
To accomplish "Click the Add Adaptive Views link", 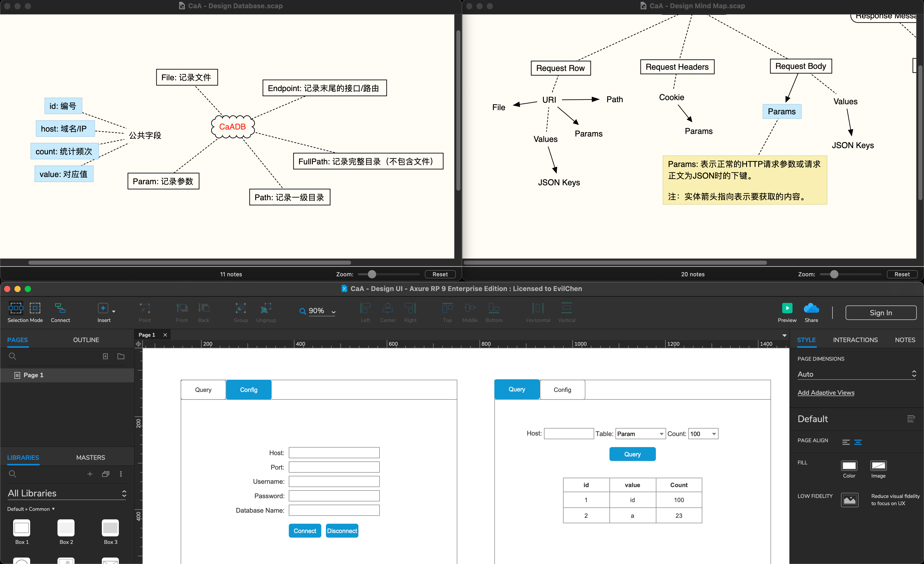I will pos(826,392).
